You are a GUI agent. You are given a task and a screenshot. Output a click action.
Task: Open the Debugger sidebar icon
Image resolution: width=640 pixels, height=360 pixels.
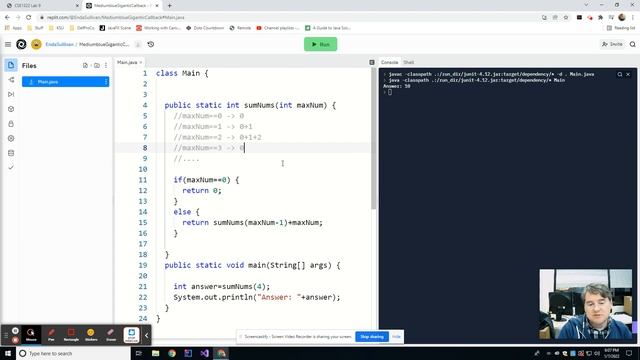click(x=11, y=94)
